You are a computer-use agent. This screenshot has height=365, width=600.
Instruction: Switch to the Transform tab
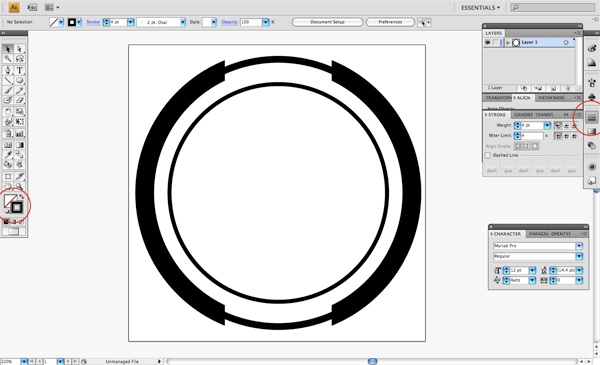point(498,98)
